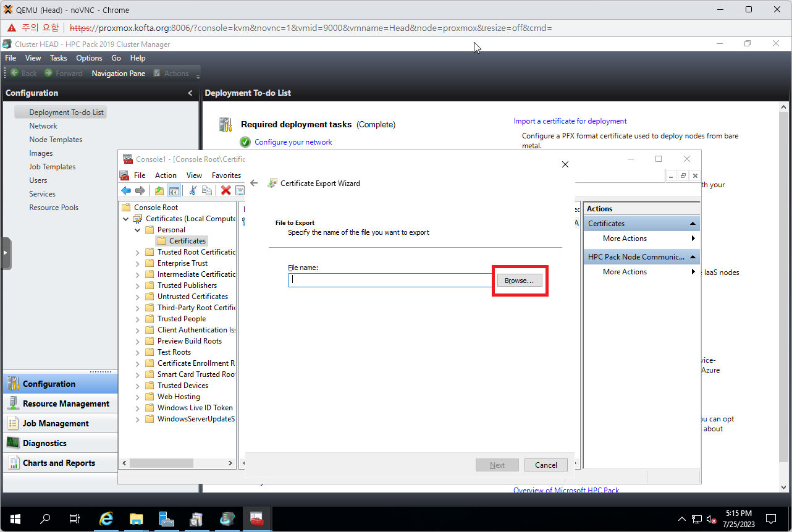Click the File name text field
The image size is (792, 532).
tap(390, 280)
